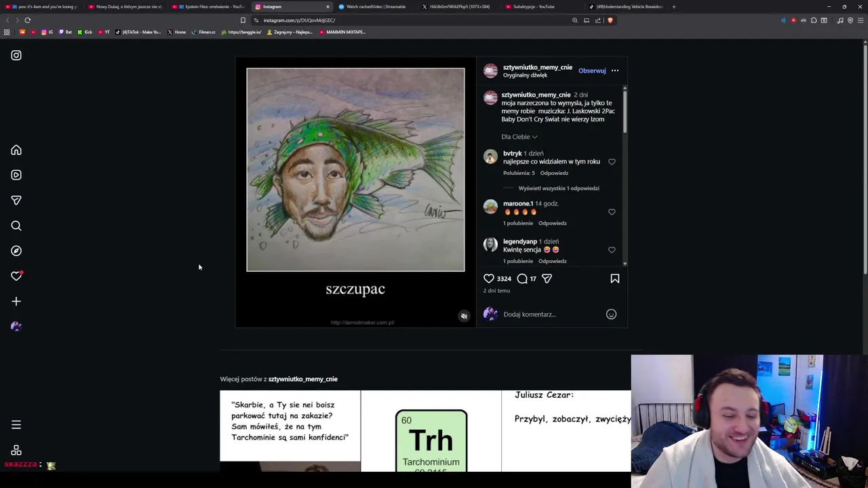Open the browser extensions puzzle icon
The height and width of the screenshot is (488, 868).
814,20
